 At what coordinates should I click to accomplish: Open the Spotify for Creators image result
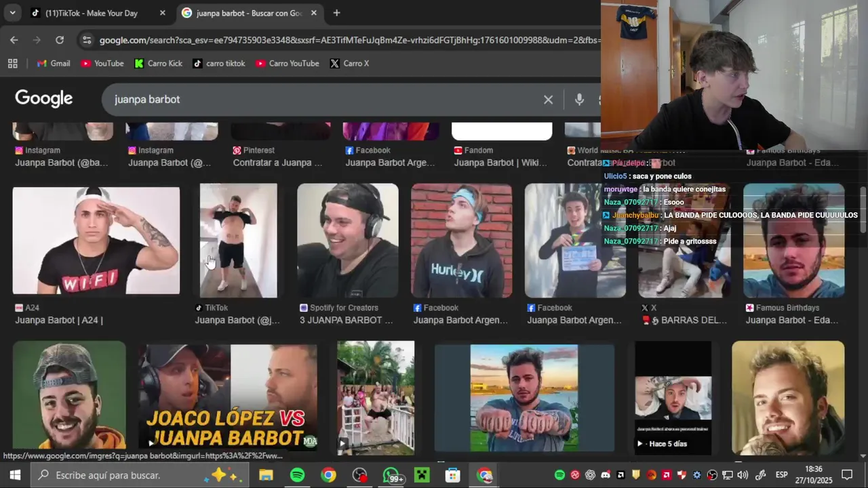[348, 241]
